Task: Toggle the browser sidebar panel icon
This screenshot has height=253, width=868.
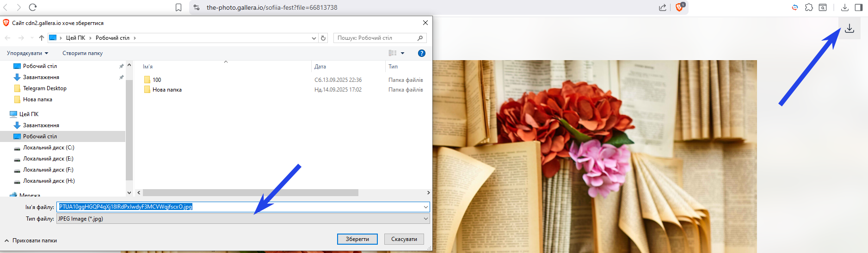Action: pos(859,7)
